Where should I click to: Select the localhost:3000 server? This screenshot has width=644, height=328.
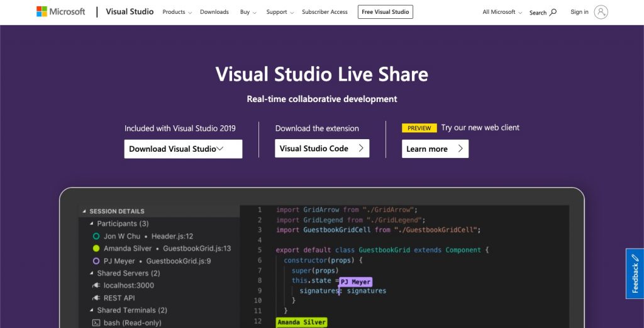click(x=128, y=285)
